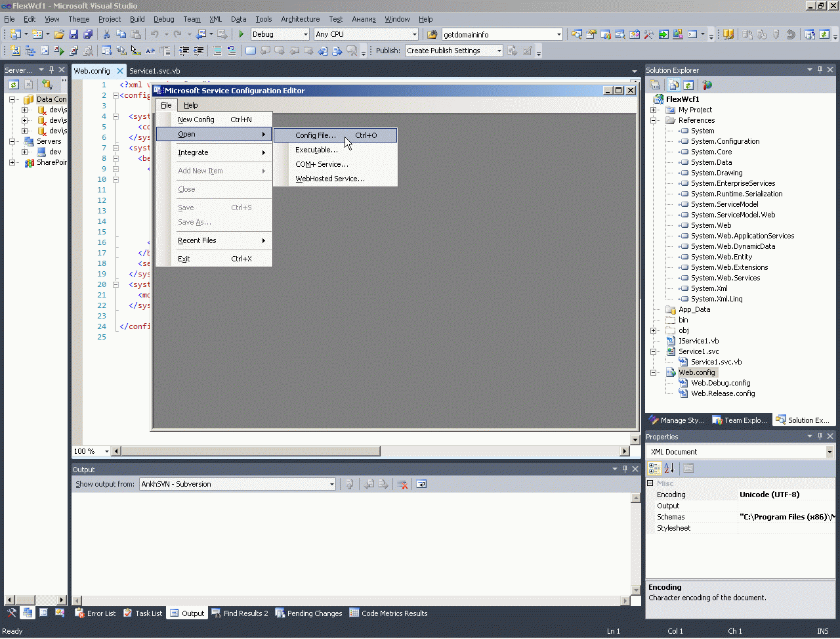Click the Copy icon in toolbar
The height and width of the screenshot is (639, 840).
click(x=121, y=34)
